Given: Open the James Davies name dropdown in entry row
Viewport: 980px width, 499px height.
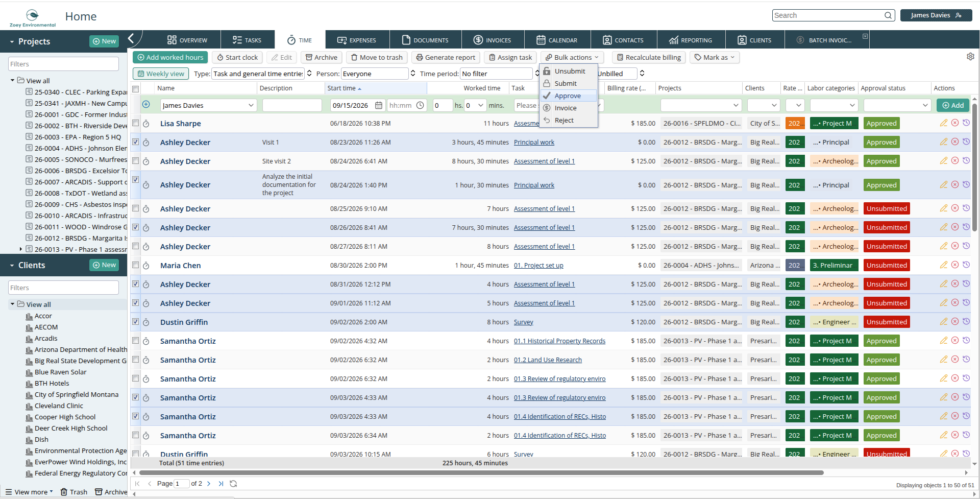Looking at the screenshot, I should (208, 105).
